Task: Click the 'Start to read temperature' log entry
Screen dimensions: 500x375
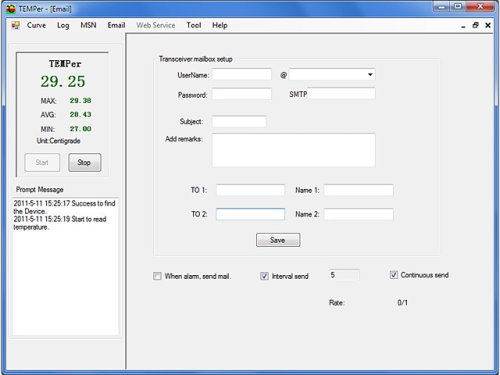Action: [60, 223]
